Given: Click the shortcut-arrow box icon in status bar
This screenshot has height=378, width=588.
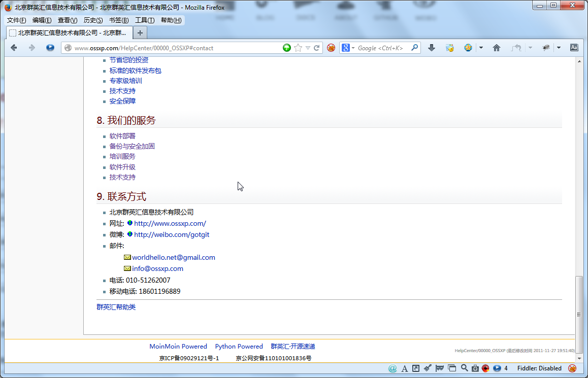Looking at the screenshot, I should click(x=416, y=368).
